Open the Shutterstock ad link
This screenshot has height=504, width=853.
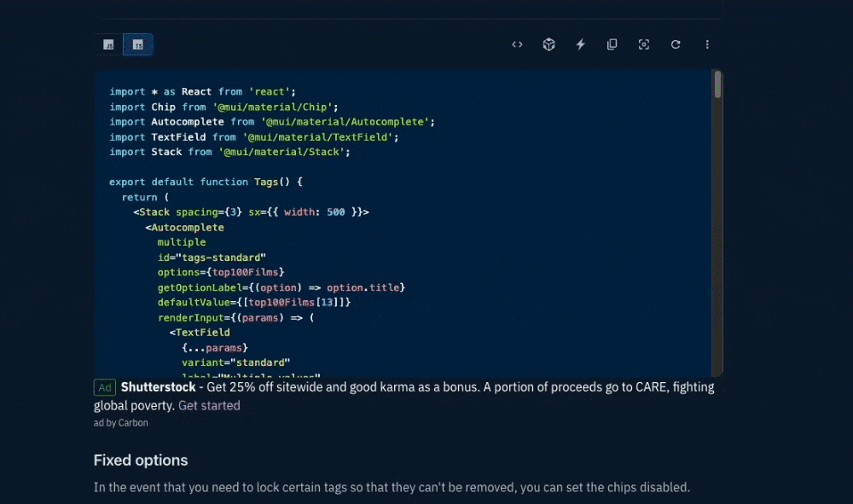click(159, 387)
